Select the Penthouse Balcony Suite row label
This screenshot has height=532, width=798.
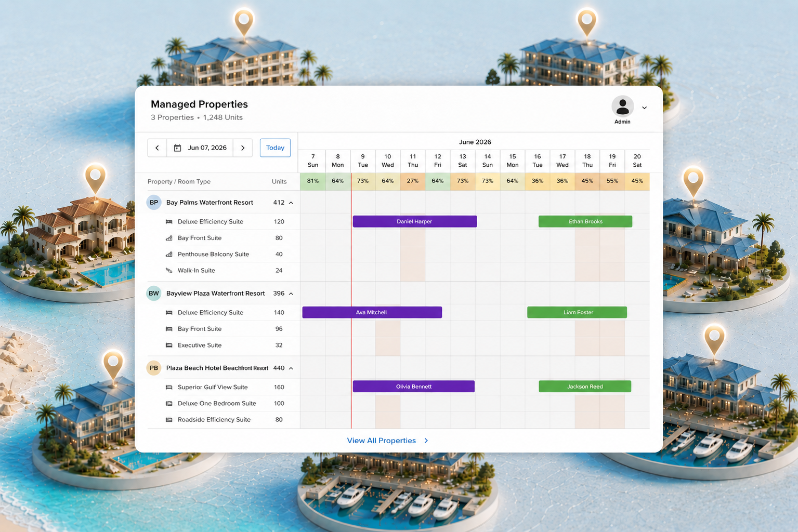(x=213, y=254)
